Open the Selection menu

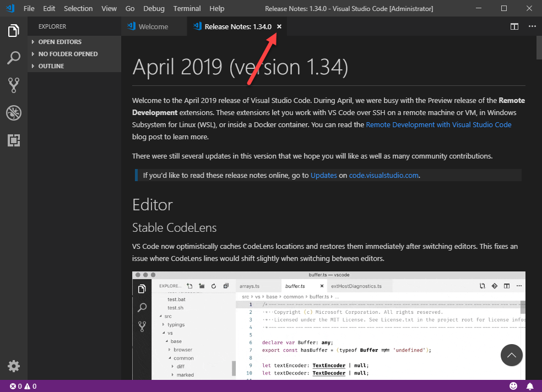pyautogui.click(x=78, y=8)
